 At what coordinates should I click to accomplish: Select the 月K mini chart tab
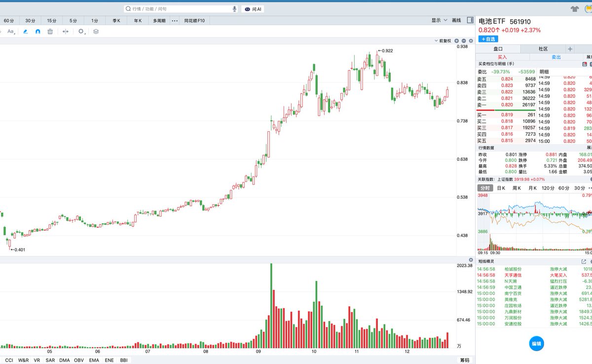[x=532, y=188]
